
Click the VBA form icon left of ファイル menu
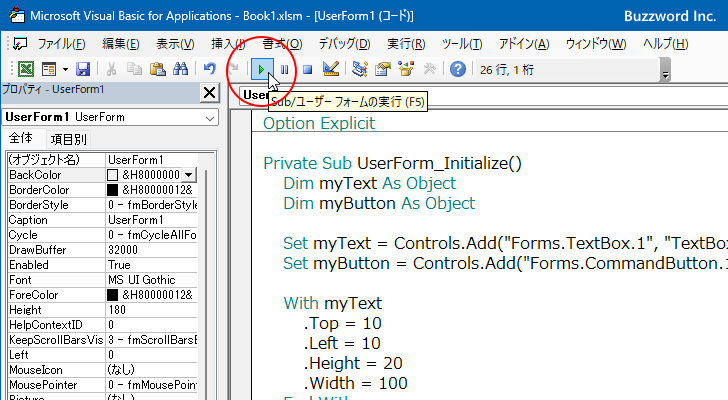tap(20, 44)
